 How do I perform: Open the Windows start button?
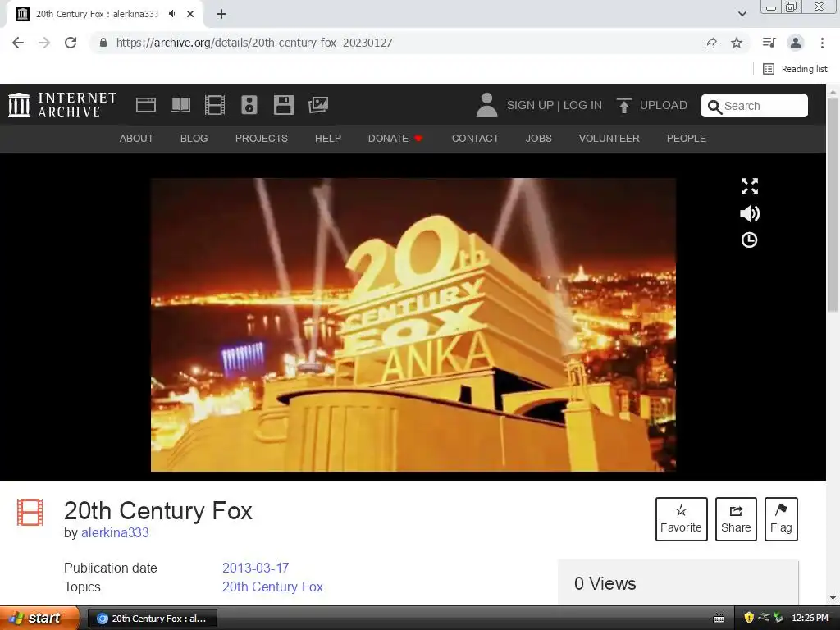39,619
